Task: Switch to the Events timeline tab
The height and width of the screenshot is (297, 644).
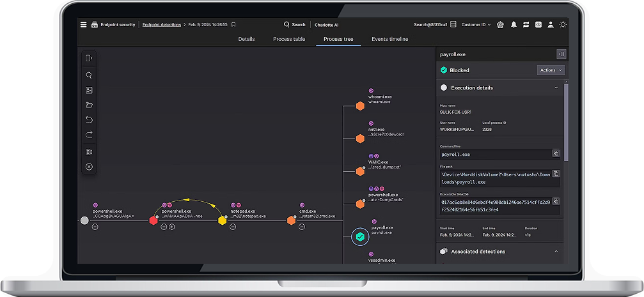Action: point(389,39)
